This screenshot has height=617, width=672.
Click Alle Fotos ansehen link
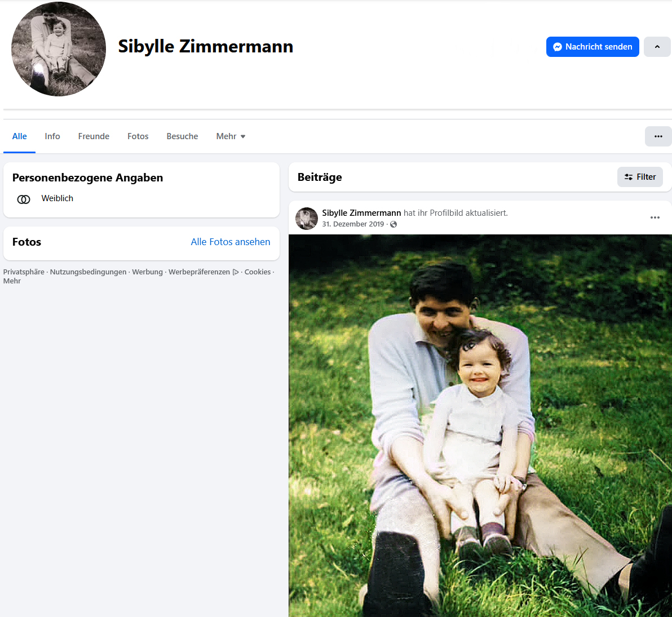point(230,242)
